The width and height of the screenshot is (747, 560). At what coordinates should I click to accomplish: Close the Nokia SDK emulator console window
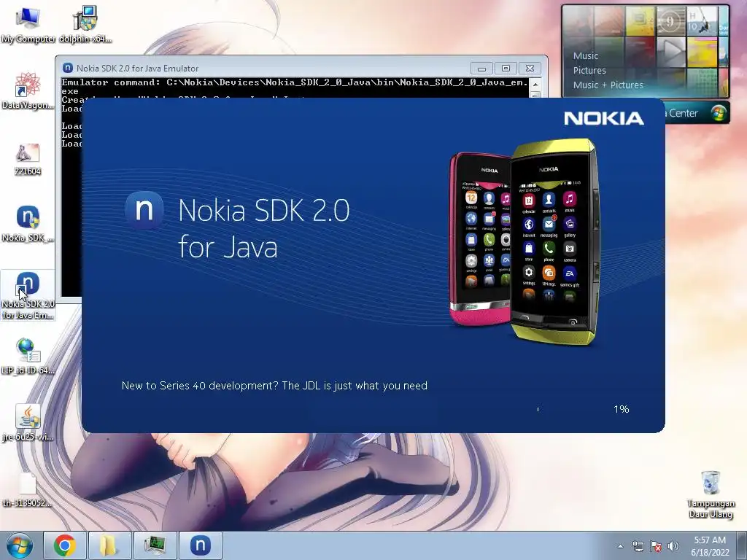tap(530, 69)
